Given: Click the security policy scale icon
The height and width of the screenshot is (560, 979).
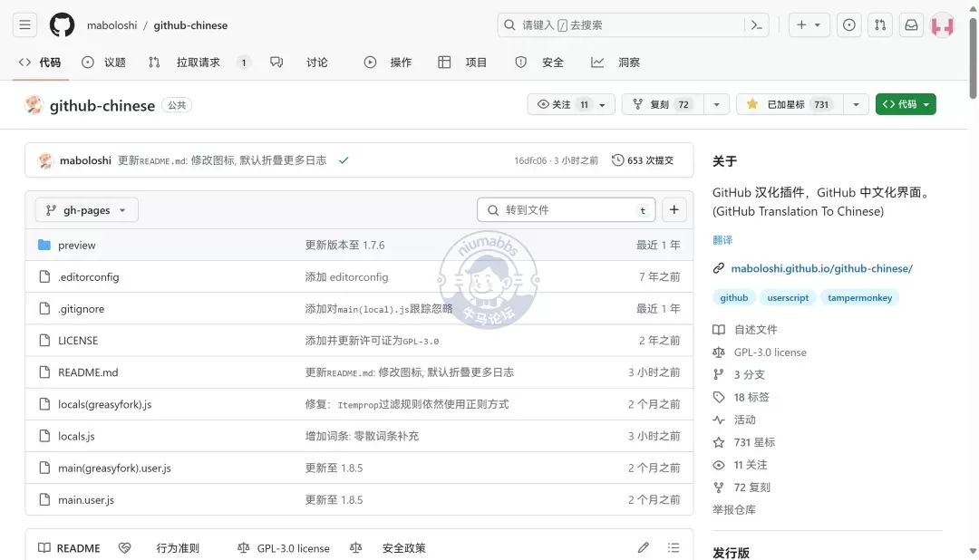Looking at the screenshot, I should click(356, 548).
